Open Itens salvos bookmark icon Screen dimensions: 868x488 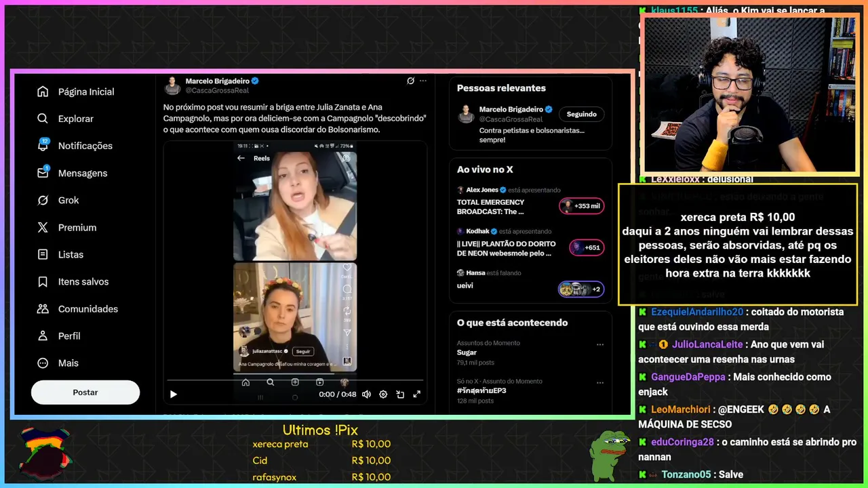coord(43,281)
